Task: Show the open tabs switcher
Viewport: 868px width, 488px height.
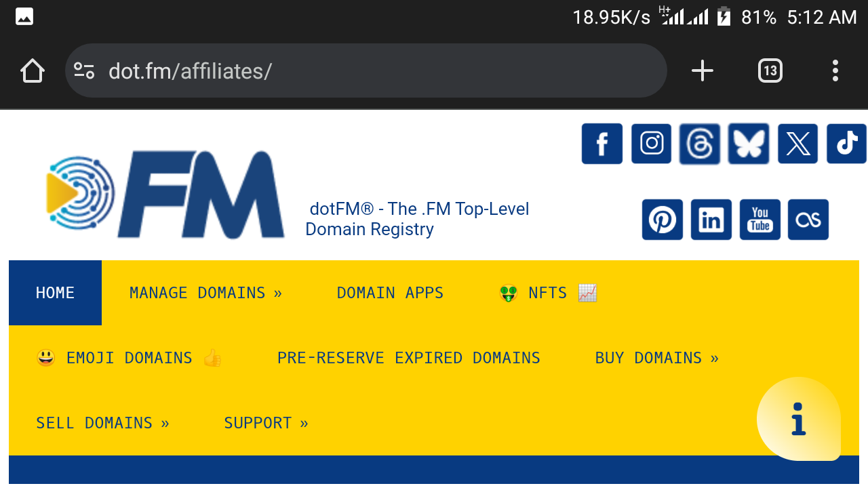Action: [x=770, y=70]
